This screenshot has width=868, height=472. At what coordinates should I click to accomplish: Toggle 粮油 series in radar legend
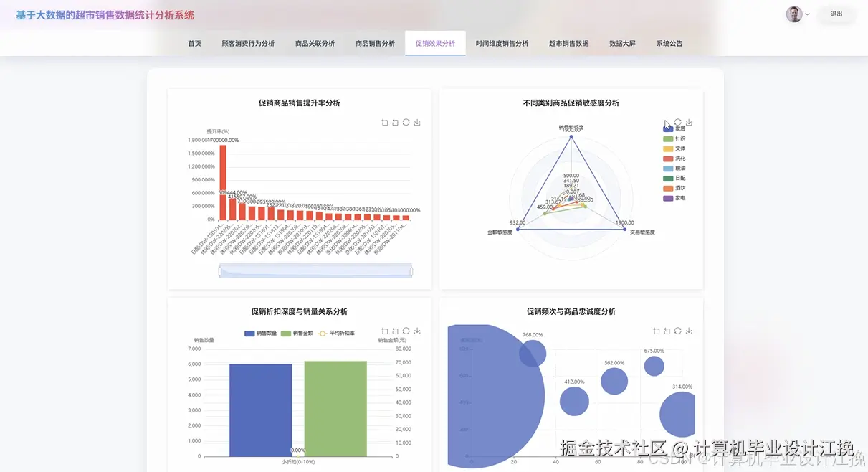674,168
